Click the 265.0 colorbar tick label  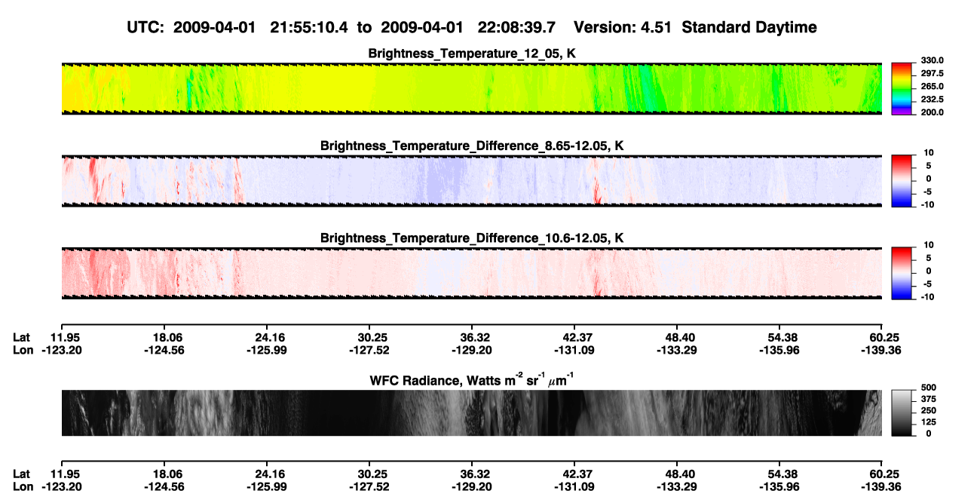pos(933,87)
